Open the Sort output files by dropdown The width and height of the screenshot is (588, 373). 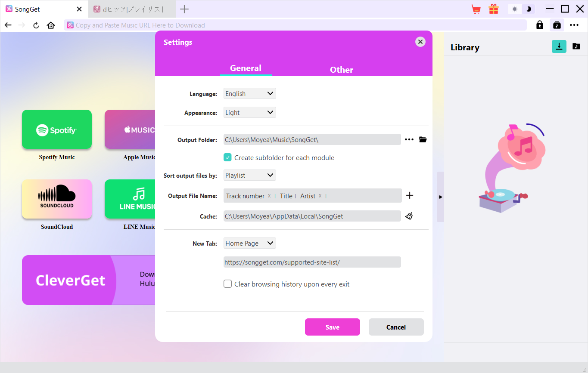tap(249, 175)
